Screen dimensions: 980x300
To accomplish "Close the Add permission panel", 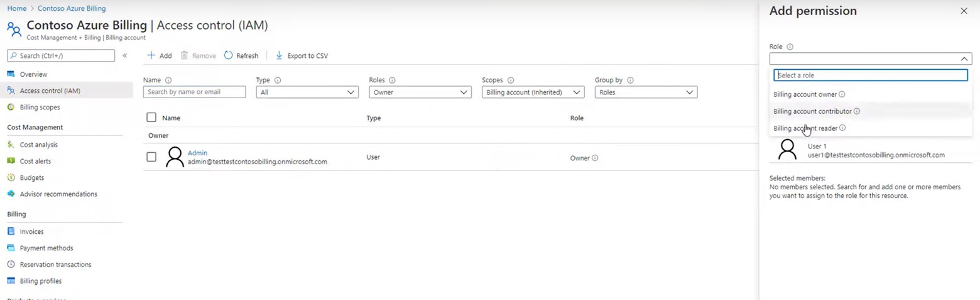I will click(x=964, y=11).
